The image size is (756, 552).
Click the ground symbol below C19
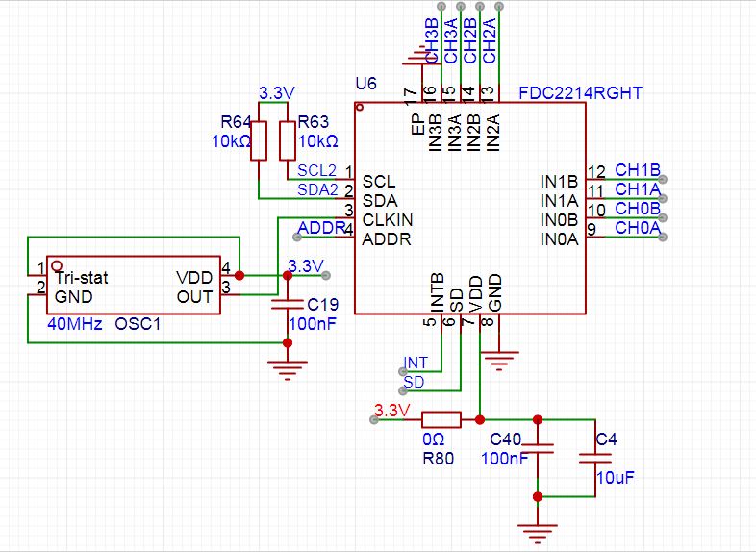tap(287, 367)
